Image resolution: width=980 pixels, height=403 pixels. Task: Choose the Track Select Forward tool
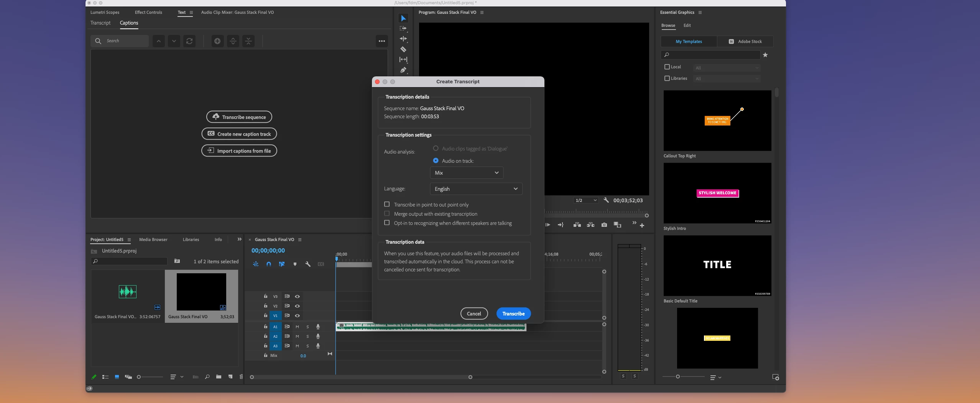click(x=403, y=28)
